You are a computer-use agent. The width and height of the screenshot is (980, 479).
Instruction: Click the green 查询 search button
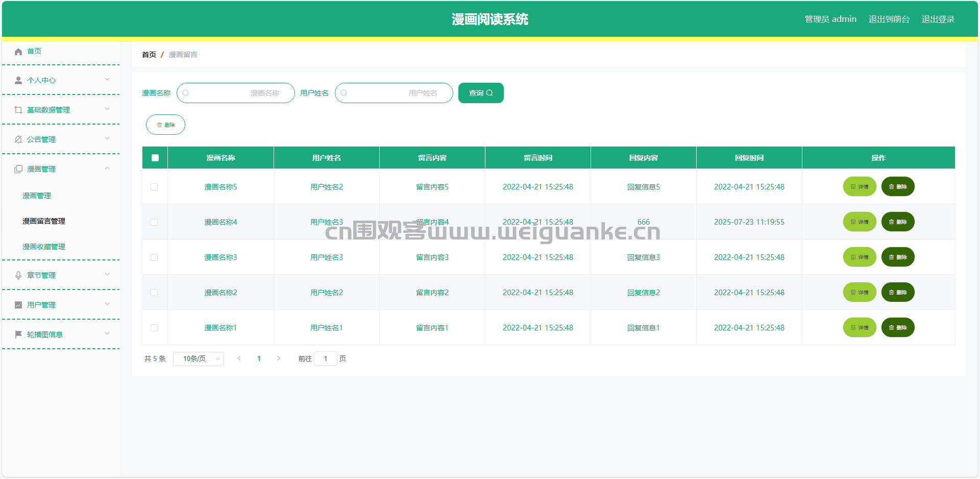coord(481,93)
